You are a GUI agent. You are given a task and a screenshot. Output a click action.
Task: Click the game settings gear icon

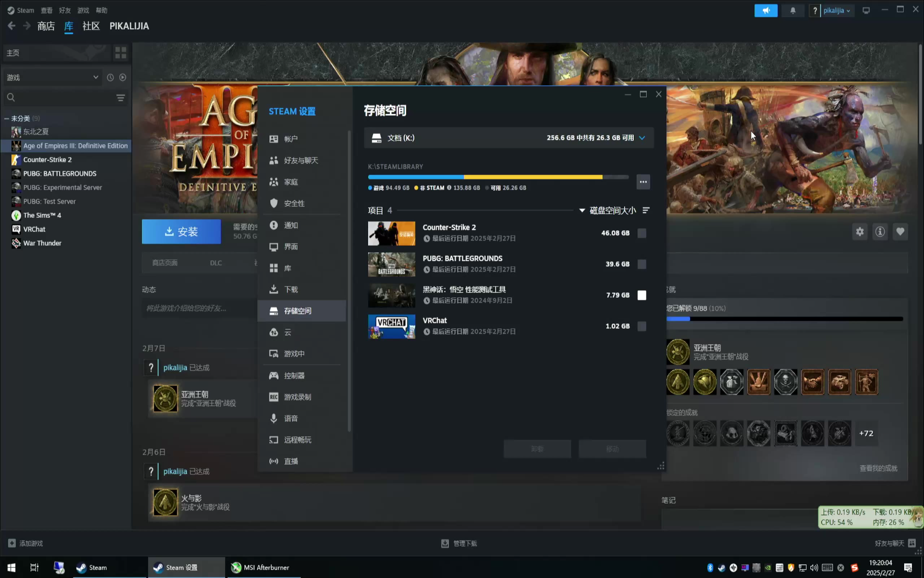pyautogui.click(x=860, y=232)
